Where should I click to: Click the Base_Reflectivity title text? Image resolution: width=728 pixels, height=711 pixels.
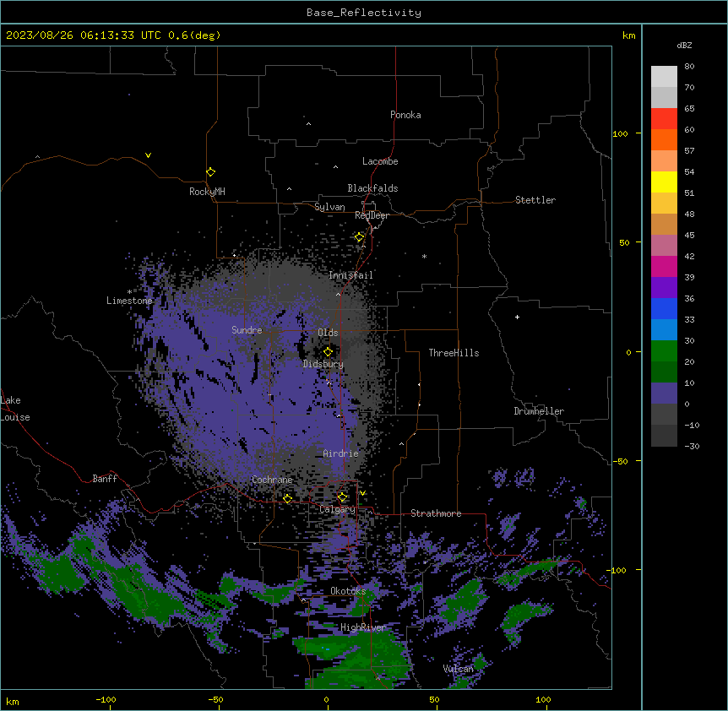[x=364, y=13]
